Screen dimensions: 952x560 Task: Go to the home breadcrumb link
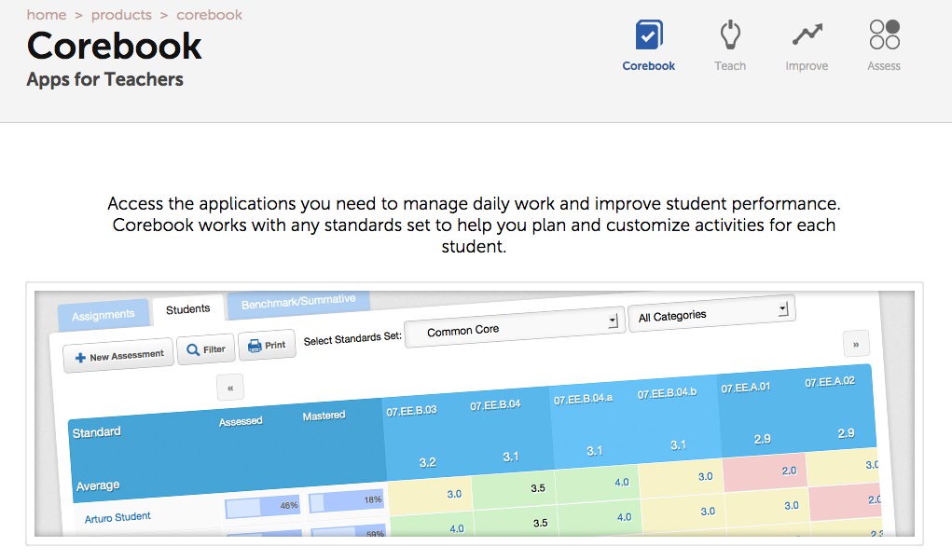(x=47, y=15)
